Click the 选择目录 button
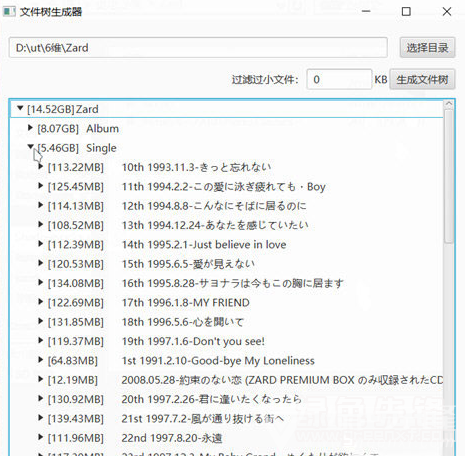465x456 pixels. coord(427,48)
